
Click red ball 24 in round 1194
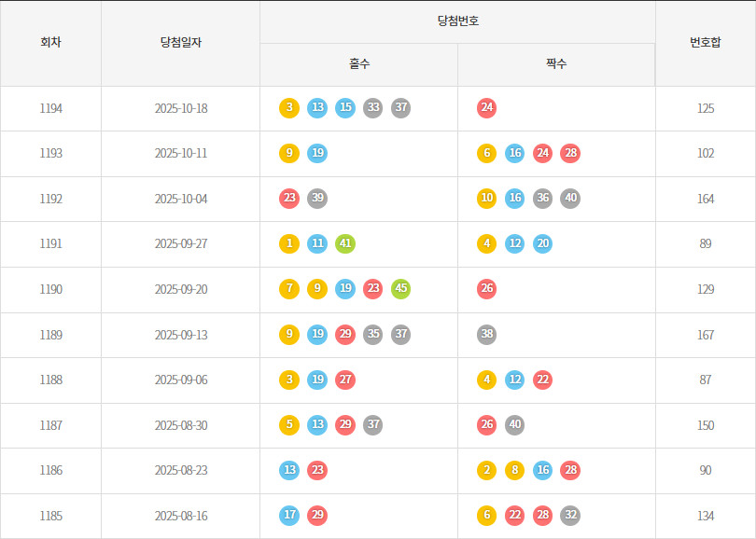tap(486, 108)
